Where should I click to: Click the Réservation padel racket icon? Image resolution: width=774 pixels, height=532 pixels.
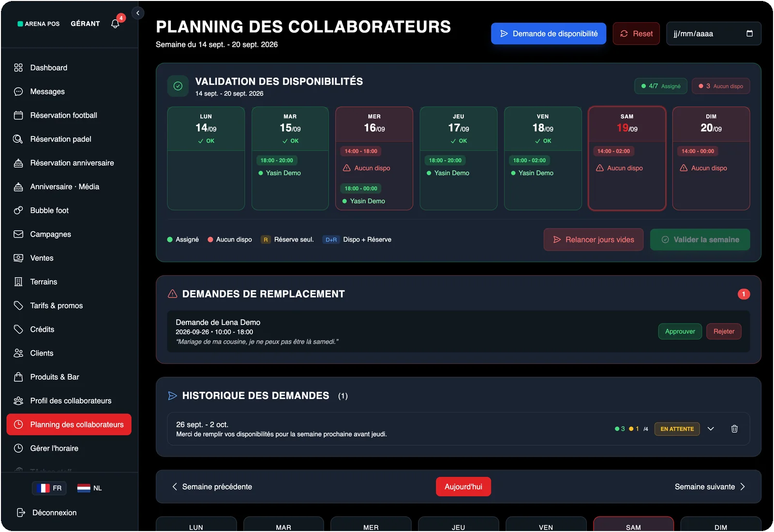[18, 139]
